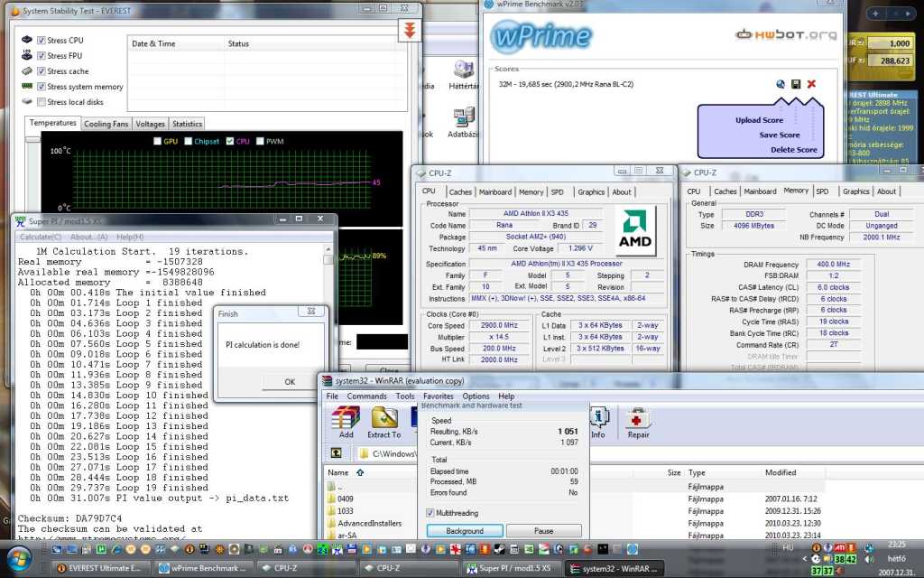Viewport: 924px width, 578px height.
Task: Open Super PI Calculate(C) menu
Action: coord(41,237)
